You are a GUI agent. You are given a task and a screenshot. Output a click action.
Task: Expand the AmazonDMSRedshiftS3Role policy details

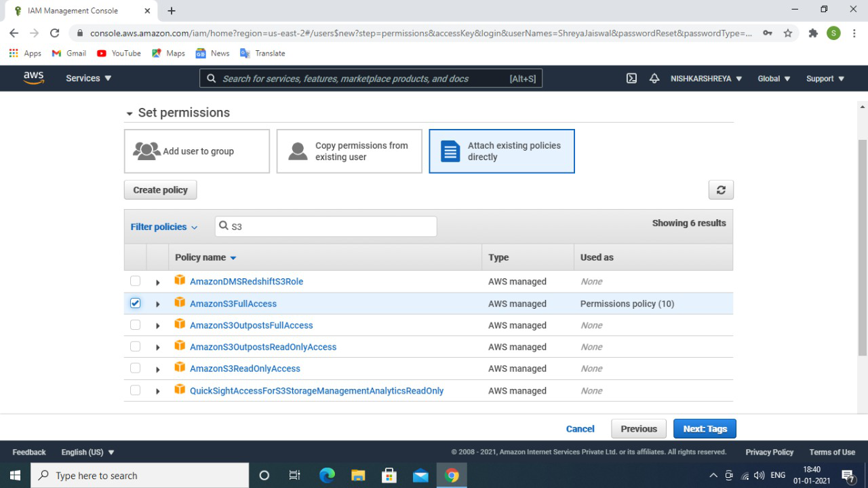point(158,282)
